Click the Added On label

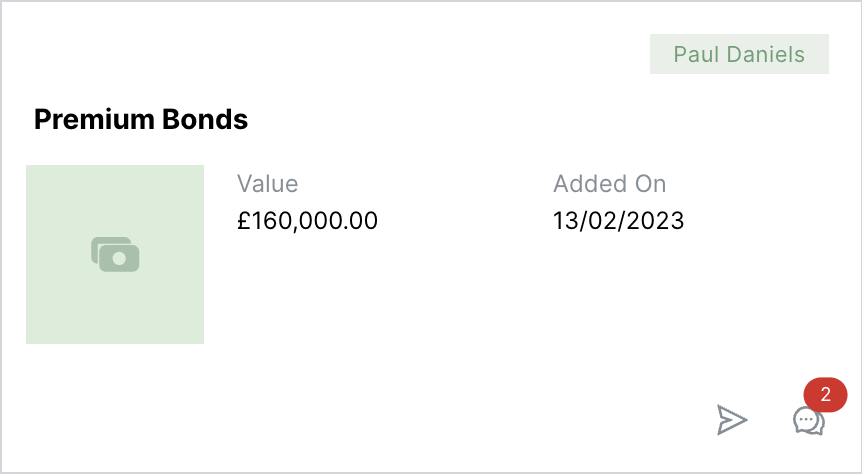click(609, 184)
